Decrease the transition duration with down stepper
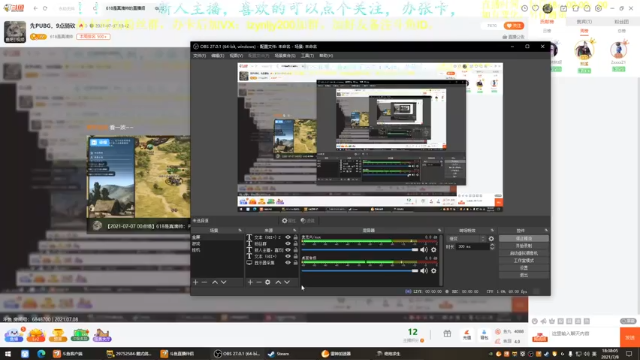The width and height of the screenshot is (640, 360). 492,249
